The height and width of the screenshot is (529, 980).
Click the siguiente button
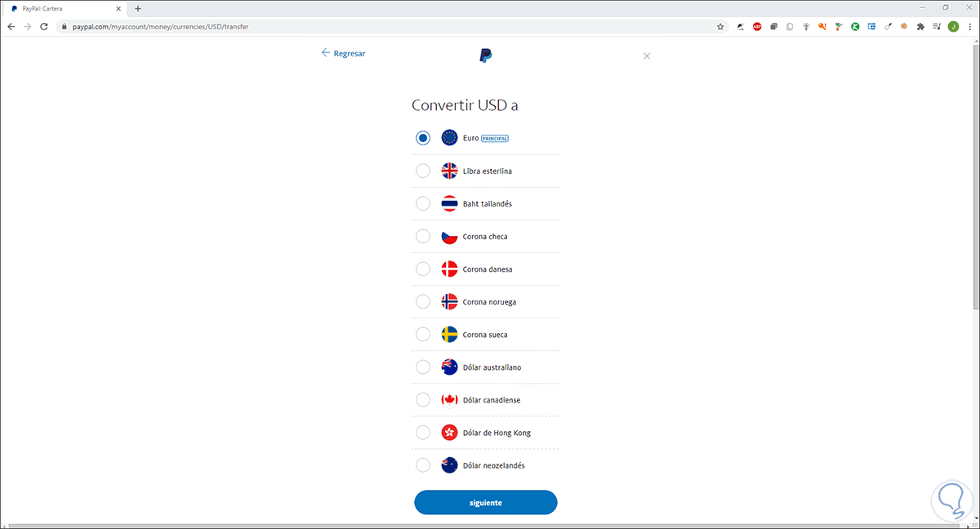click(486, 502)
